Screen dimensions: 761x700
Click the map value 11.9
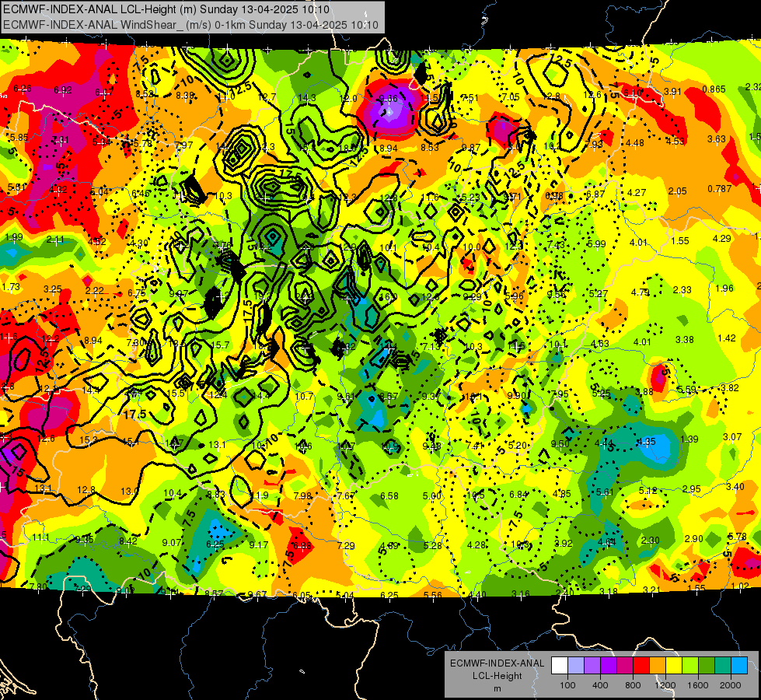click(260, 495)
